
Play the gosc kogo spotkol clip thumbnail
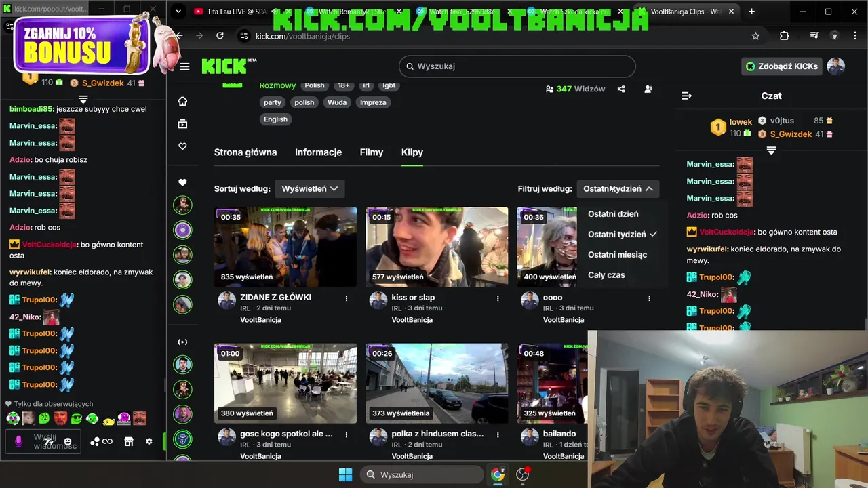click(285, 383)
